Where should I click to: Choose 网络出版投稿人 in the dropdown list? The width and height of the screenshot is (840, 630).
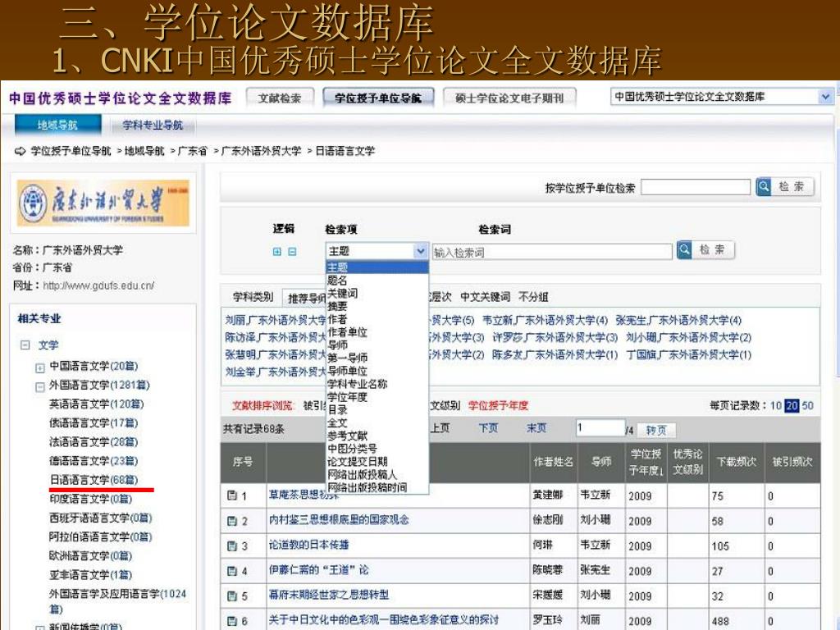(x=362, y=474)
